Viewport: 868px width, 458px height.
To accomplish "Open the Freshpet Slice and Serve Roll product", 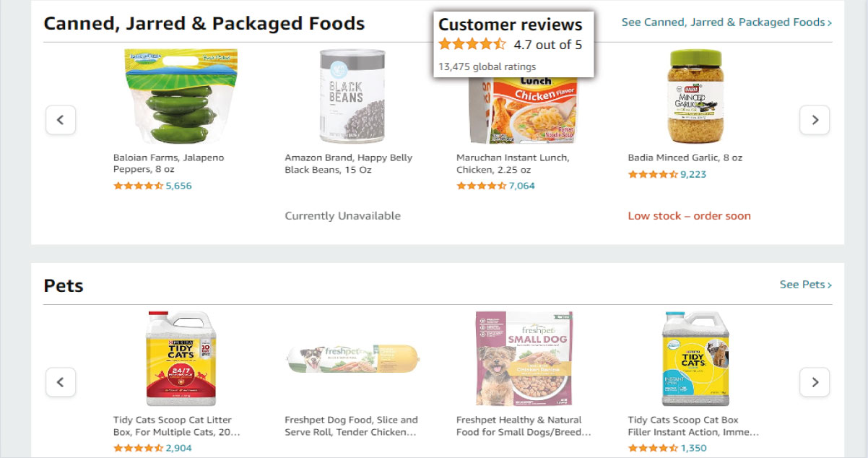I will pos(351,426).
